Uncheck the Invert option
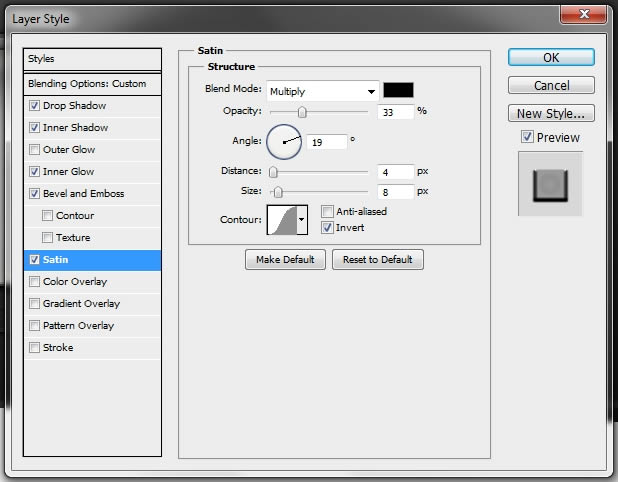 [327, 228]
